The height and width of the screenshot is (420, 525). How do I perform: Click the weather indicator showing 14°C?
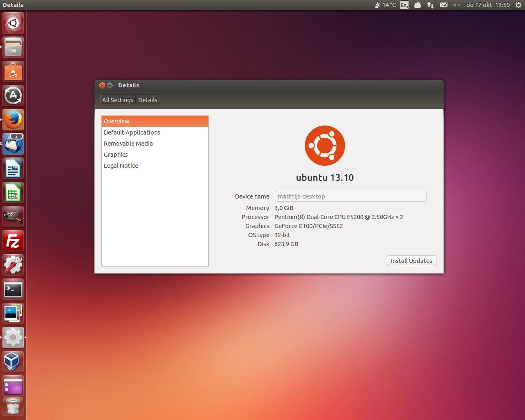[385, 5]
